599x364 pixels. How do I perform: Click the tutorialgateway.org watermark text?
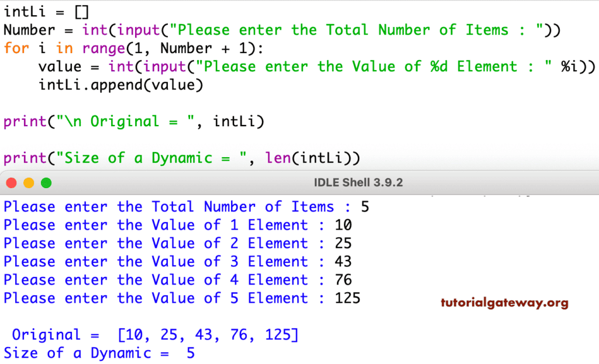(505, 303)
